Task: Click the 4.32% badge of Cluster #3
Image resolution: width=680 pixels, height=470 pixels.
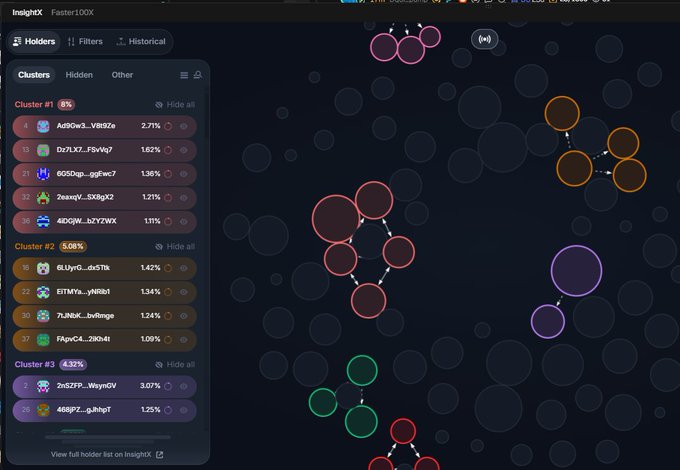Action: pyautogui.click(x=73, y=364)
